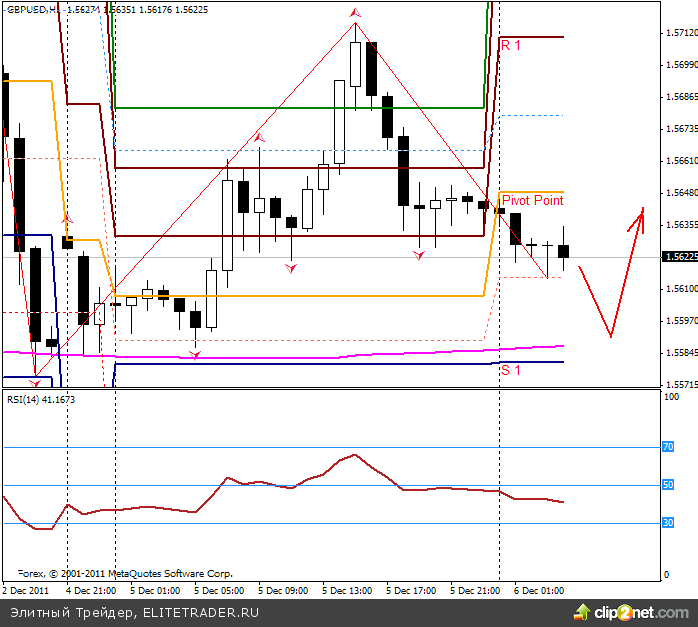Click the RSI 30 level marker
This screenshot has width=698, height=627.
coord(668,522)
